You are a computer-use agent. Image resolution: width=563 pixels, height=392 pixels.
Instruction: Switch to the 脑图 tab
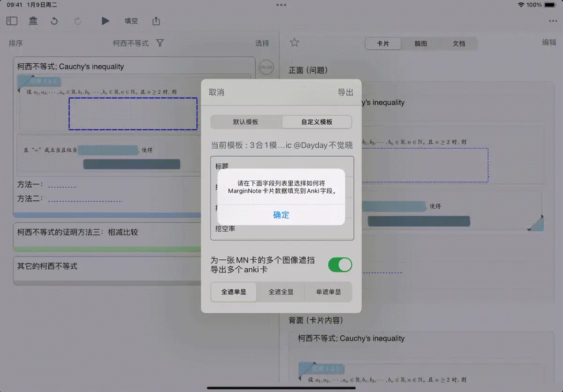[421, 44]
